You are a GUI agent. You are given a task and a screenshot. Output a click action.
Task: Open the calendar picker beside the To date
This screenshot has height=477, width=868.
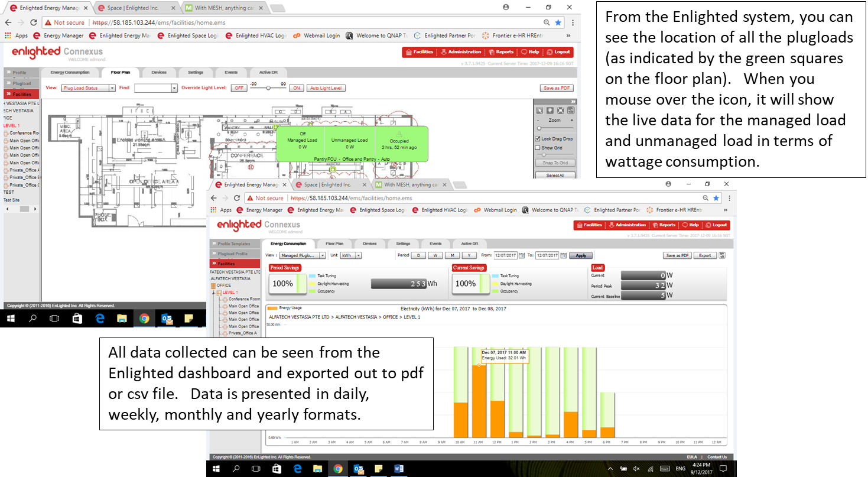pyautogui.click(x=564, y=255)
